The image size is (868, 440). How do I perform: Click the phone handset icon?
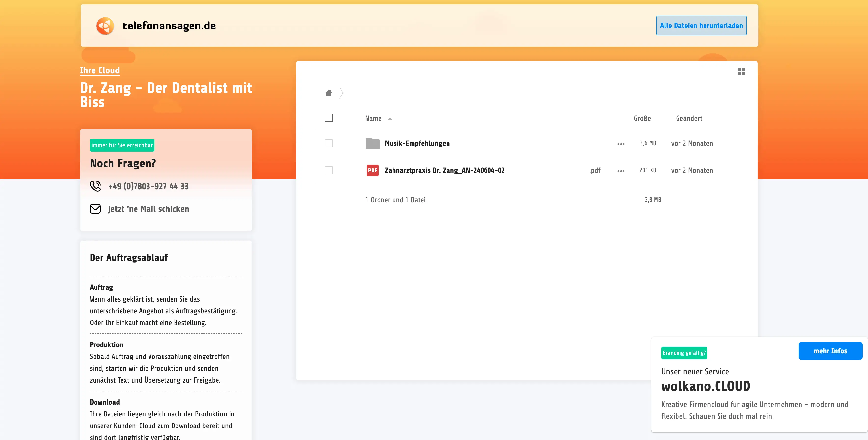tap(95, 186)
